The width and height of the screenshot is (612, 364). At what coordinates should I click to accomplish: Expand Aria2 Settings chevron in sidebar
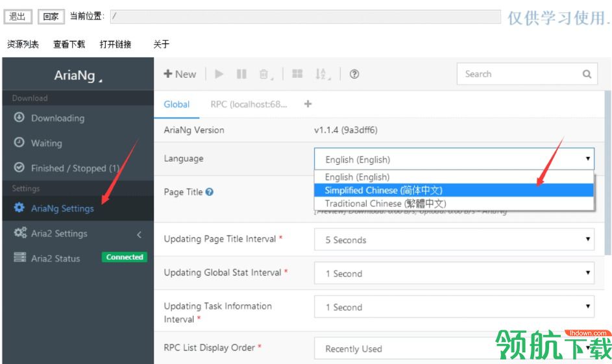[x=140, y=234]
